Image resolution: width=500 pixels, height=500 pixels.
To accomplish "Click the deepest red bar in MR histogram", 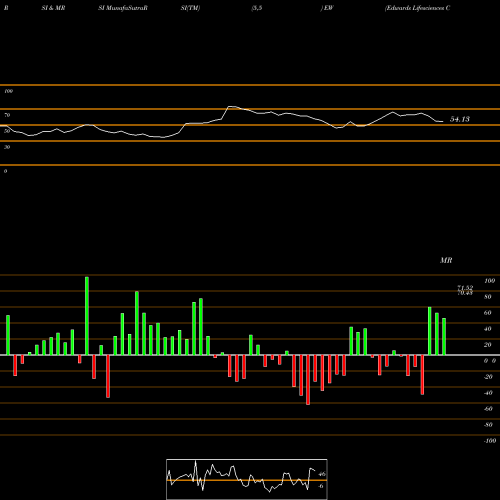I will click(x=308, y=380).
